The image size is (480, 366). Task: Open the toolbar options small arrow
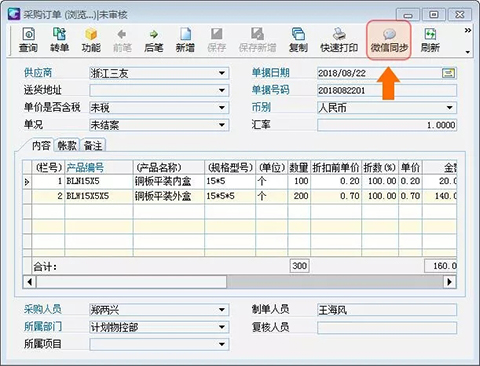(x=468, y=52)
